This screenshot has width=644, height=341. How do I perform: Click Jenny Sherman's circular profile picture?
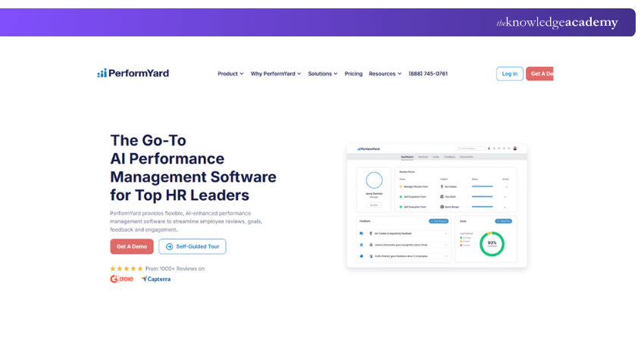pos(374,180)
